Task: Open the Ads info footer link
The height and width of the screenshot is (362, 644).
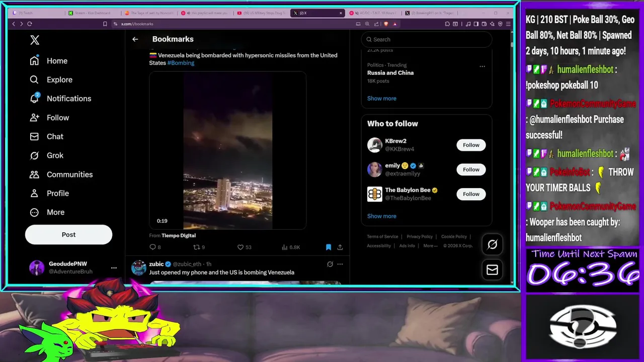Action: pos(407,246)
